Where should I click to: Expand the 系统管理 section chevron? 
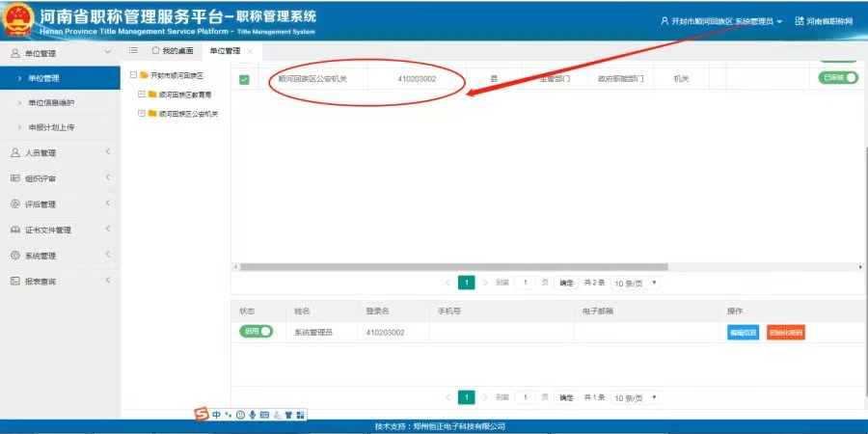click(x=108, y=254)
